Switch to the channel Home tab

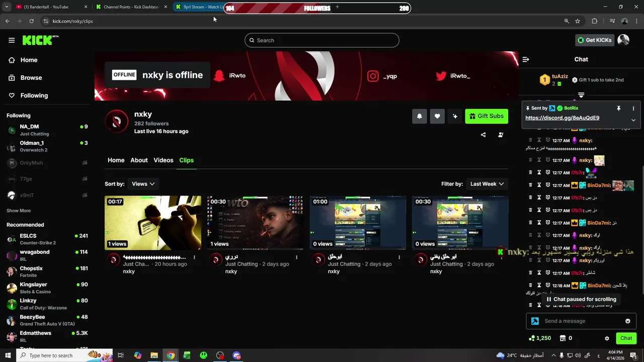click(116, 160)
